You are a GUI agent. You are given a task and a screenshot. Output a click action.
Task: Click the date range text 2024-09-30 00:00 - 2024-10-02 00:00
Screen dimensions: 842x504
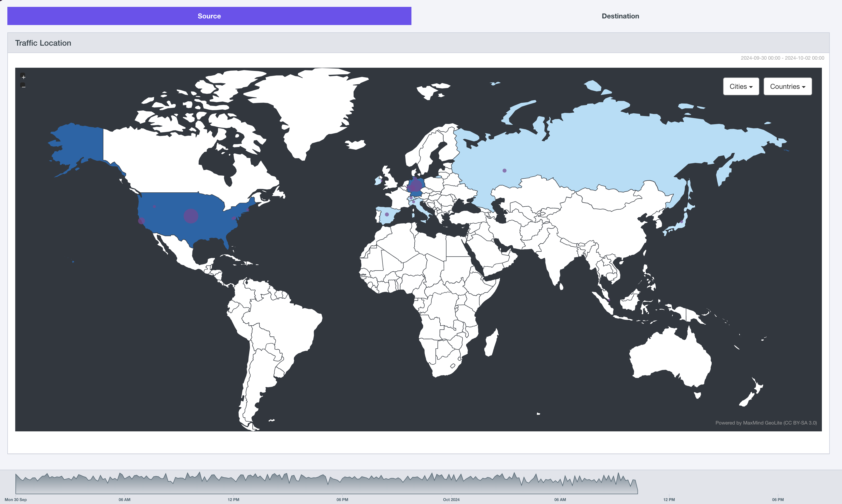pyautogui.click(x=782, y=58)
